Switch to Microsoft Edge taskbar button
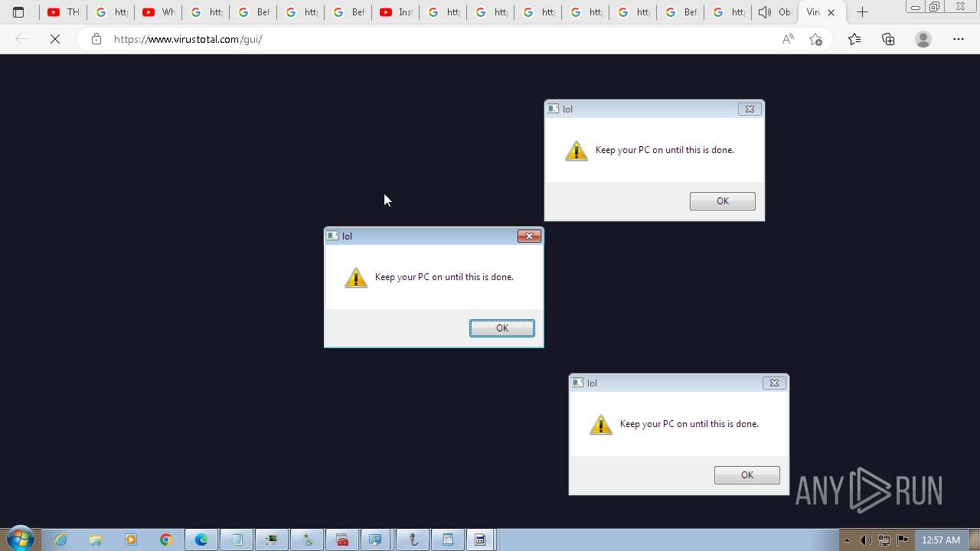The height and width of the screenshot is (551, 980). (201, 540)
